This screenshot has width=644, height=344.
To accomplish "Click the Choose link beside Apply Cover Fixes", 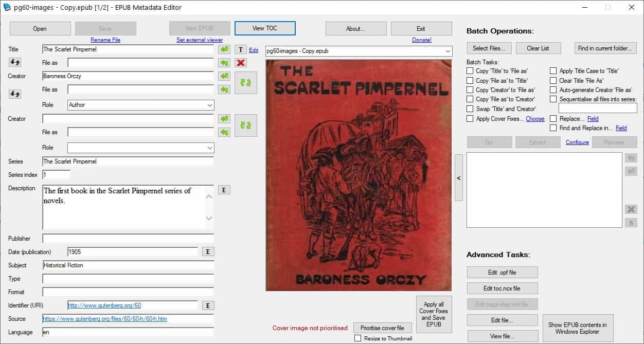I will [535, 119].
